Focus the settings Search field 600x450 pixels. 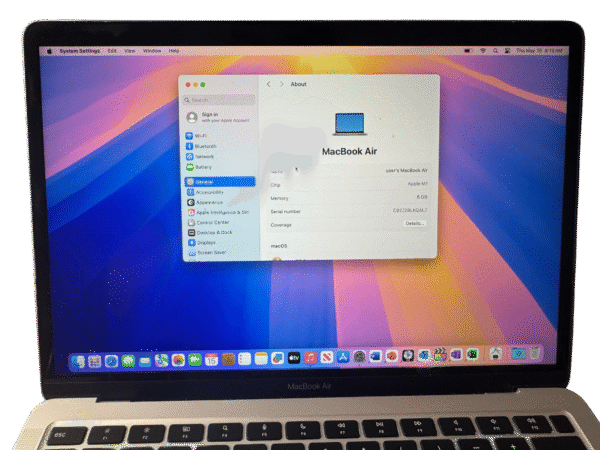point(219,100)
